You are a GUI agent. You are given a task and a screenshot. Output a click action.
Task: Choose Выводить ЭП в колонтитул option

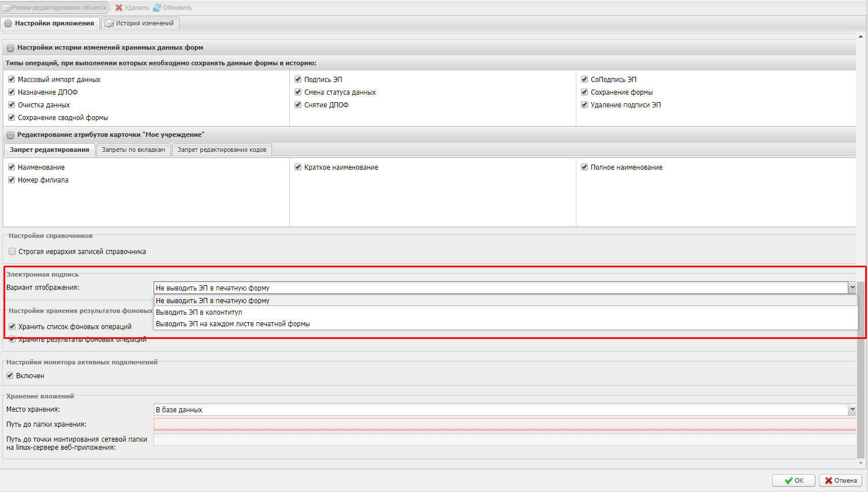[x=199, y=312]
